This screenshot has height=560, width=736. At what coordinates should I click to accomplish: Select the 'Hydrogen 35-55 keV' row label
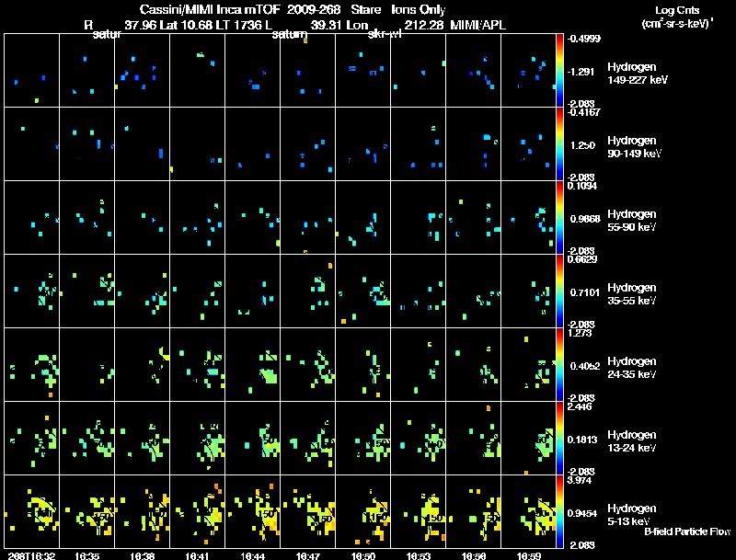632,294
